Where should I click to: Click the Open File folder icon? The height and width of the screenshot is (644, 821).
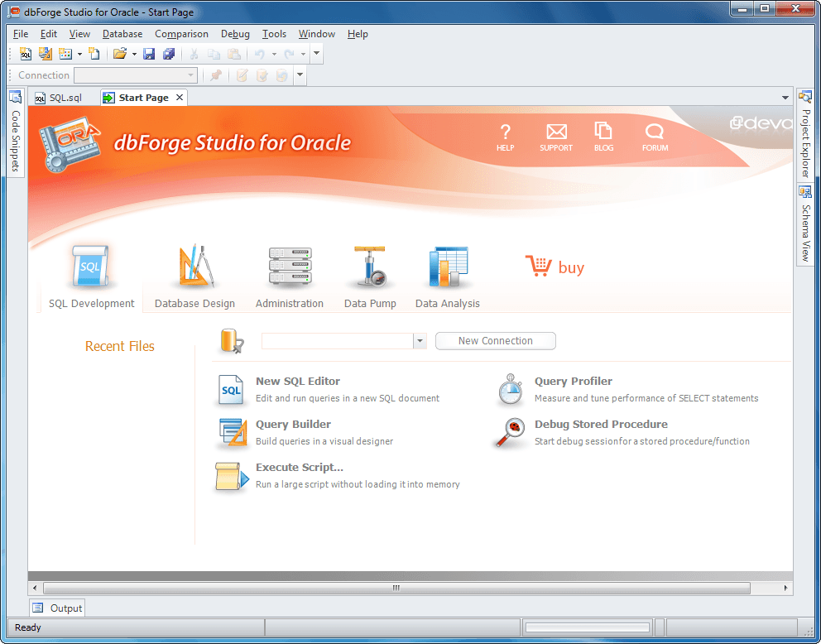point(119,54)
